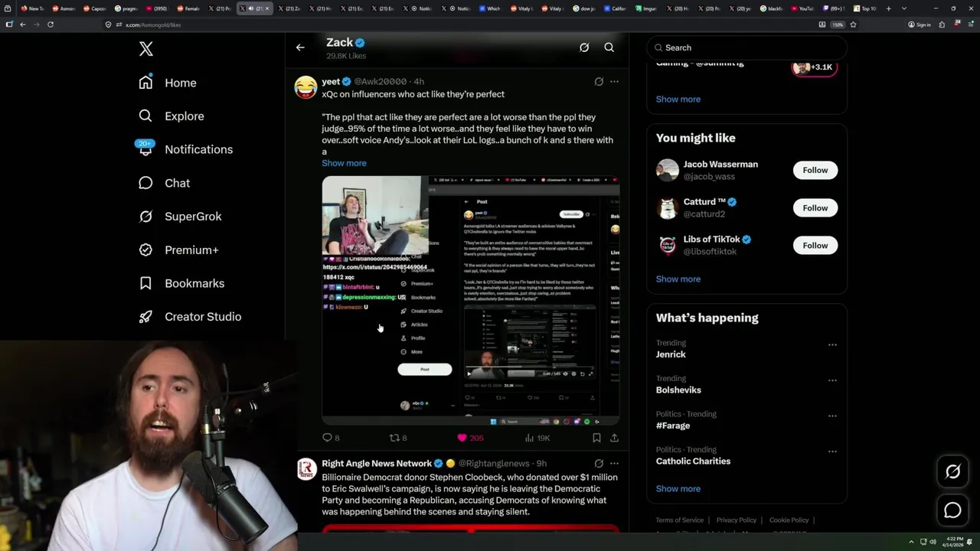Click Grok icon in Zack profile header
This screenshot has width=980, height=551.
pyautogui.click(x=584, y=47)
